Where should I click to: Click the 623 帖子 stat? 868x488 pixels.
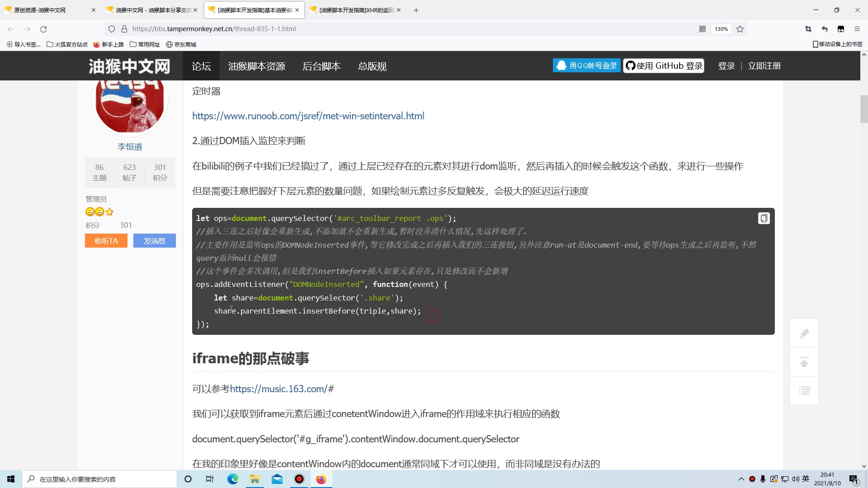(x=130, y=172)
